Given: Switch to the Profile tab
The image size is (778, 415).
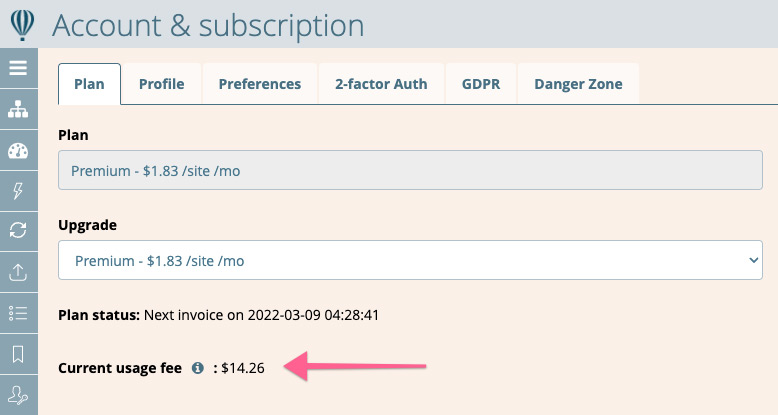Looking at the screenshot, I should coord(162,84).
